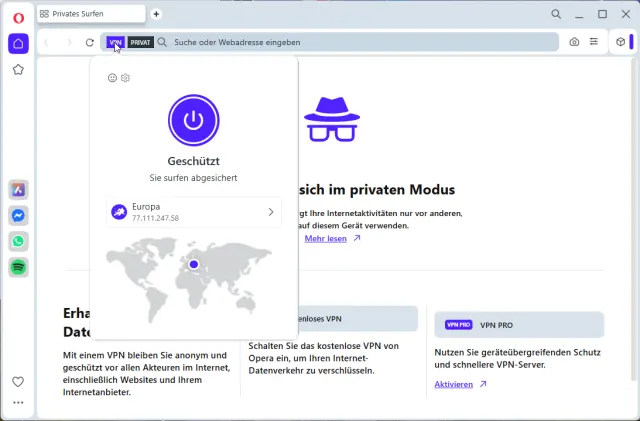The image size is (640, 421).
Task: Select the Privates Surfen tab
Action: coord(88,14)
